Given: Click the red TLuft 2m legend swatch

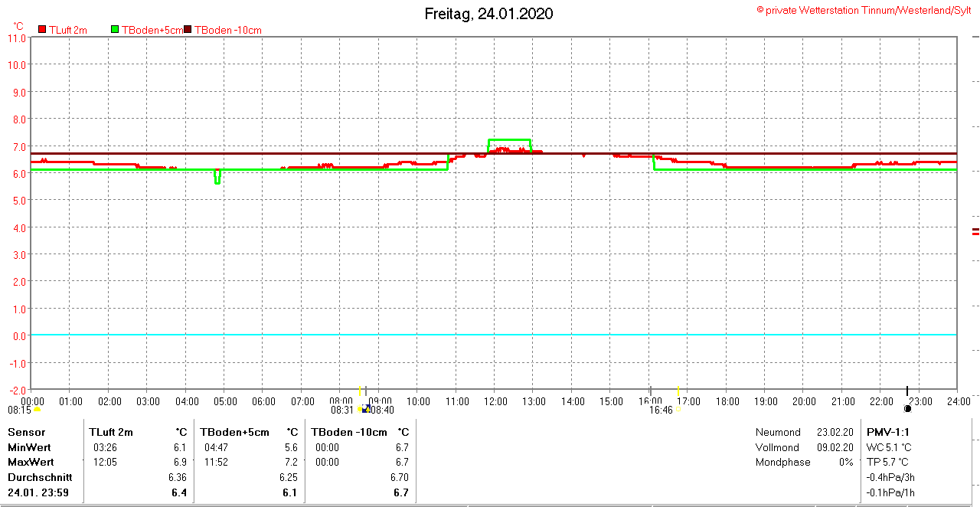Looking at the screenshot, I should click(x=42, y=30).
